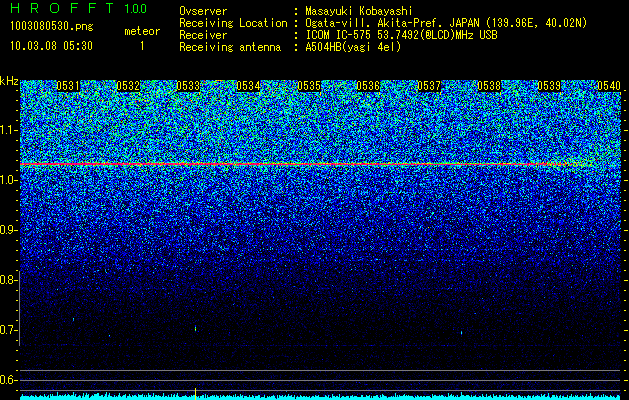Click the 0.6 kHz axis label

click(8, 380)
